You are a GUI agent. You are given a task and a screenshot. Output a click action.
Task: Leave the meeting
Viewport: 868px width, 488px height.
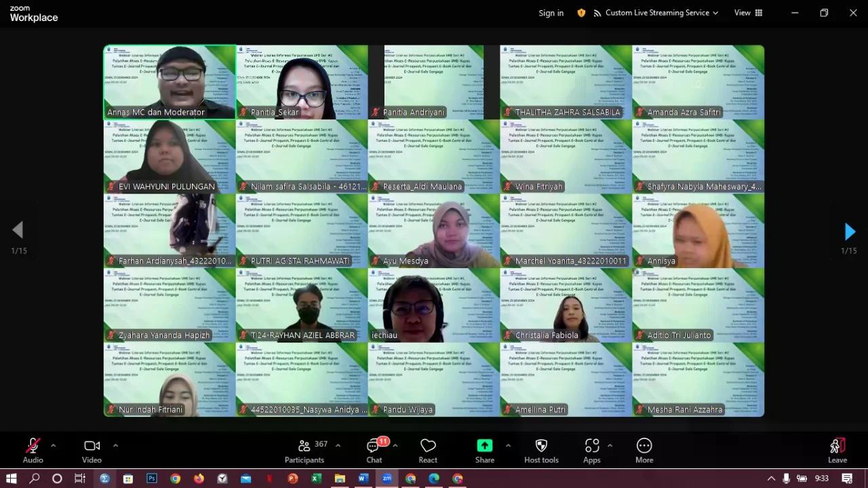(x=837, y=450)
